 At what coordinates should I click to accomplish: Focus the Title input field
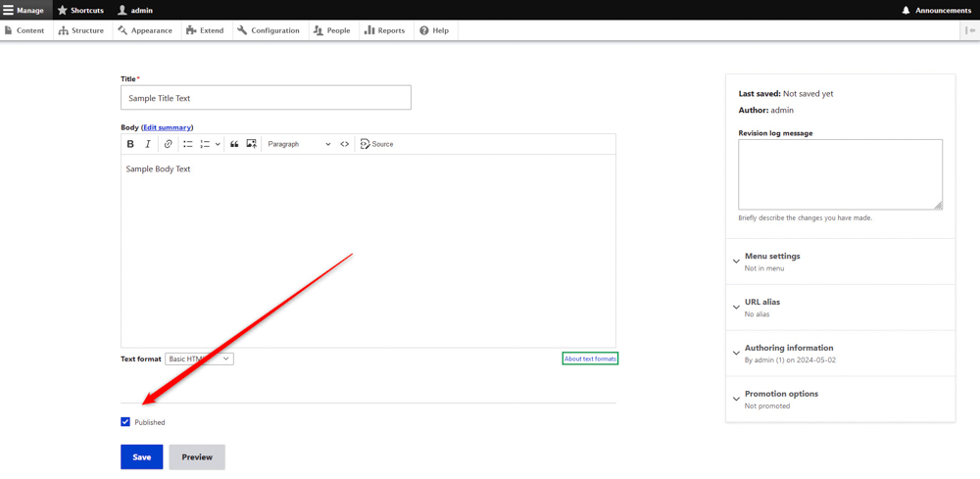tap(266, 98)
